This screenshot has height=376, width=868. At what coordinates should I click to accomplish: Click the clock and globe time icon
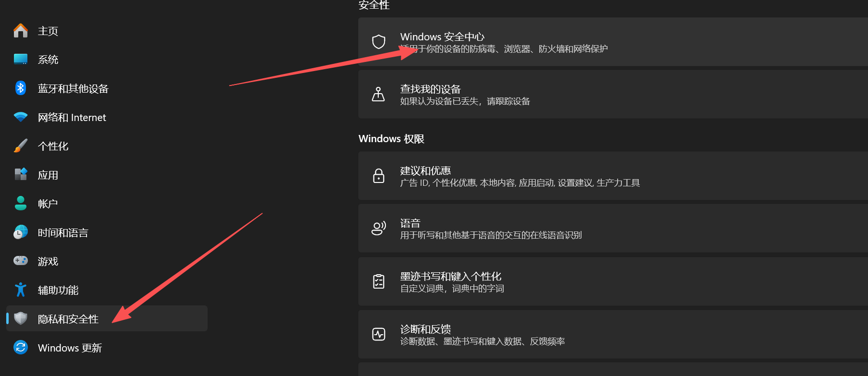coord(21,232)
